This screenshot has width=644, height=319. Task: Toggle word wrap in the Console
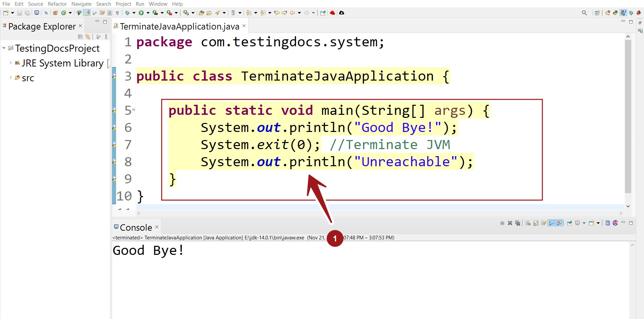544,223
